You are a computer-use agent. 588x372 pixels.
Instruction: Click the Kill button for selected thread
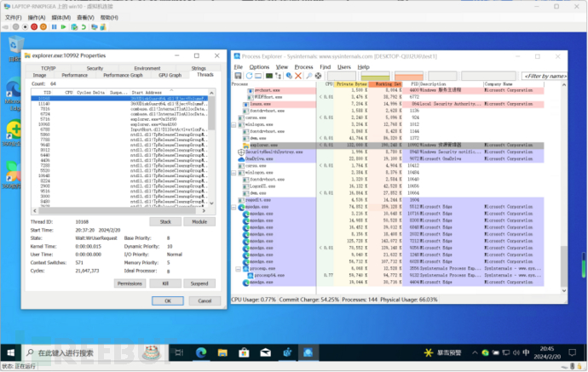click(164, 283)
